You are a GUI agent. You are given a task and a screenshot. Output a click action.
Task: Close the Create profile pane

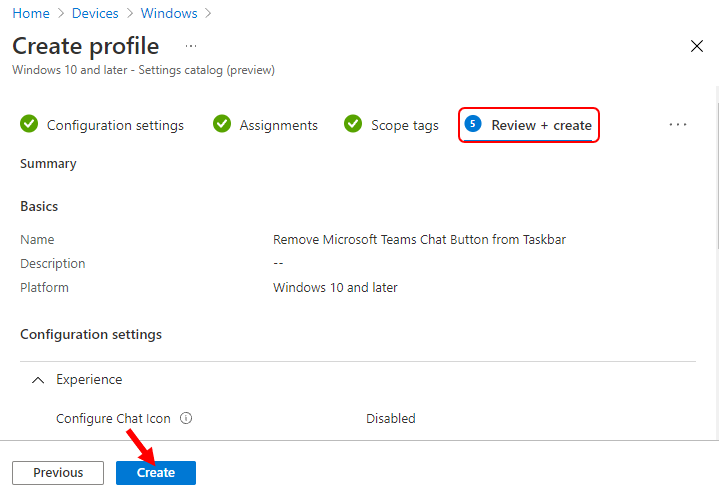coord(697,46)
